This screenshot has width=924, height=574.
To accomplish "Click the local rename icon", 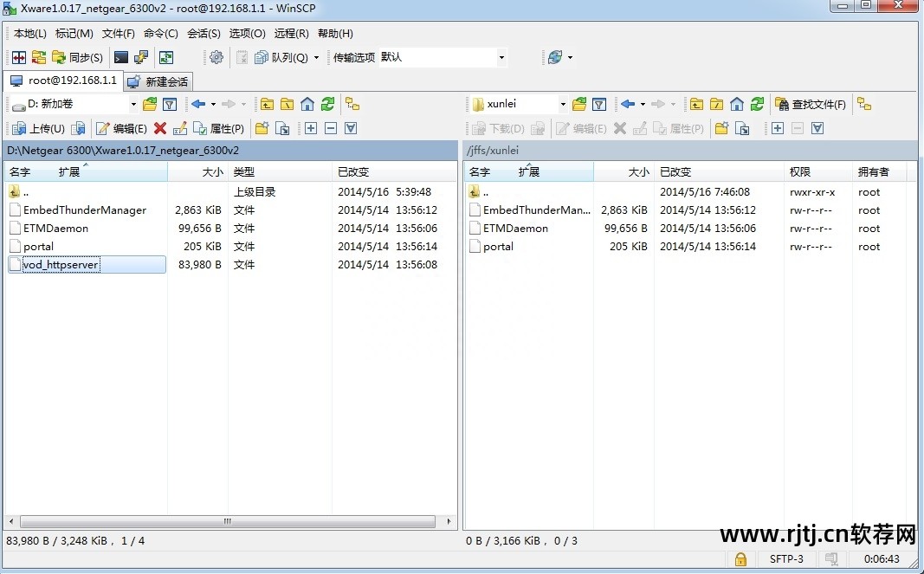I will click(180, 128).
